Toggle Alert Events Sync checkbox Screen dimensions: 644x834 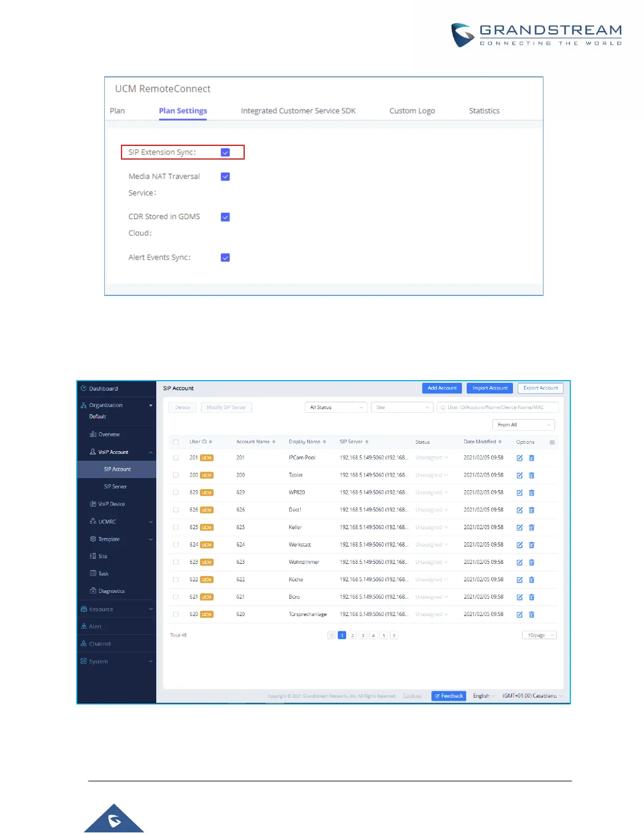click(x=225, y=257)
